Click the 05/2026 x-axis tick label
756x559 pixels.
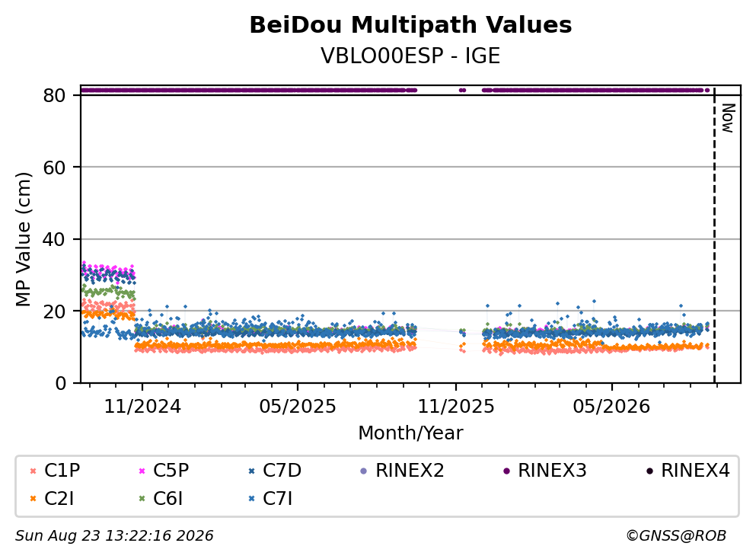click(x=611, y=407)
